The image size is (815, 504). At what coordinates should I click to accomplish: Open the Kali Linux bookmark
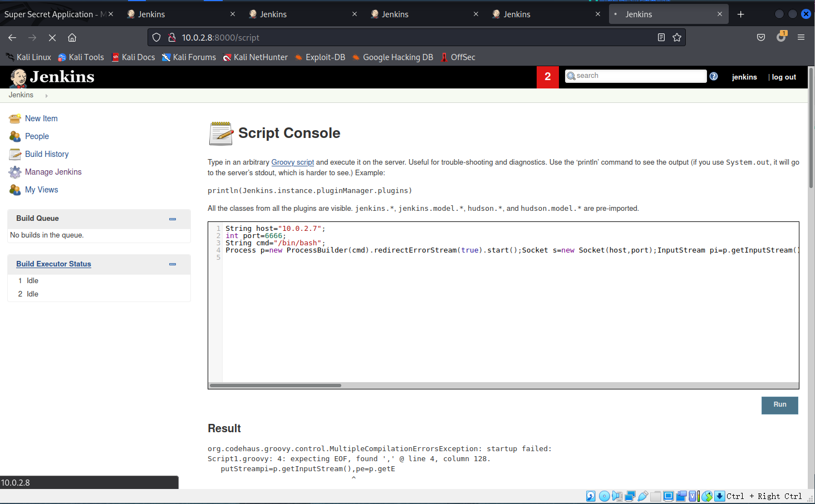click(28, 57)
